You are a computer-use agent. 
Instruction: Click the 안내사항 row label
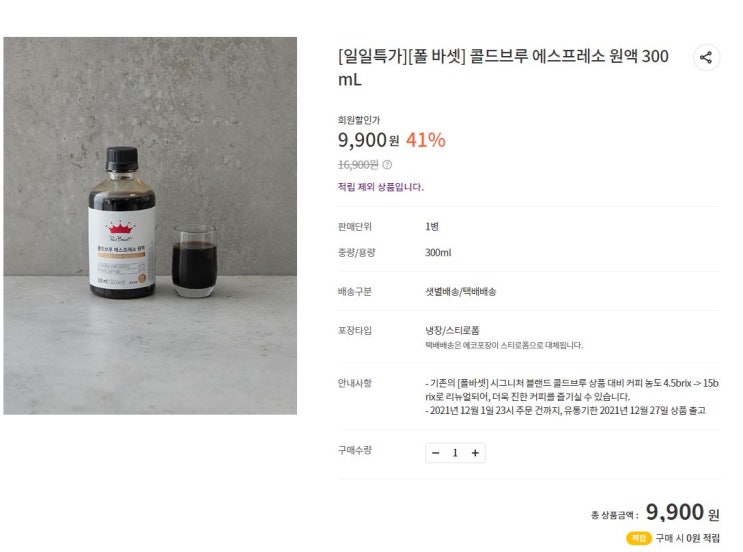(355, 383)
